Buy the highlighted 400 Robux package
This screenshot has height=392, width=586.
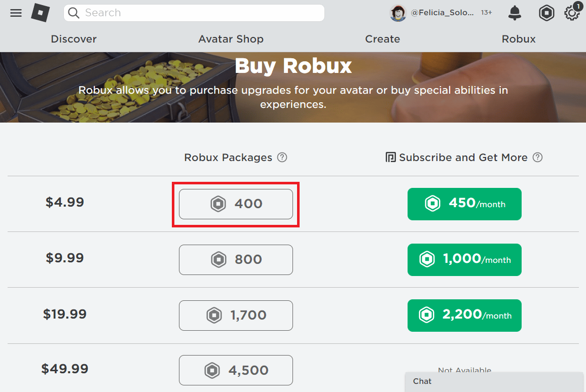click(x=236, y=204)
